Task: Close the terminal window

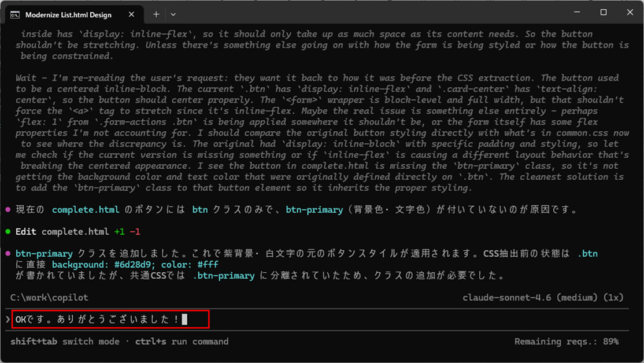Action: click(630, 13)
